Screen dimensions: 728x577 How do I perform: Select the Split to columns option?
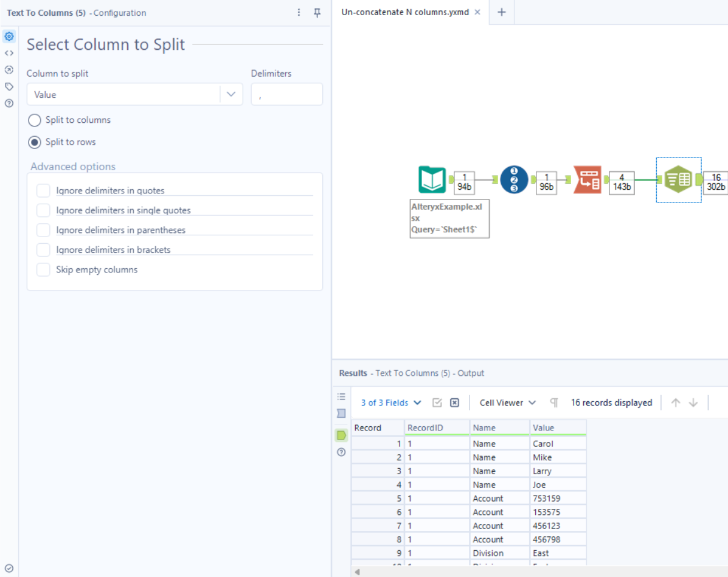point(35,120)
